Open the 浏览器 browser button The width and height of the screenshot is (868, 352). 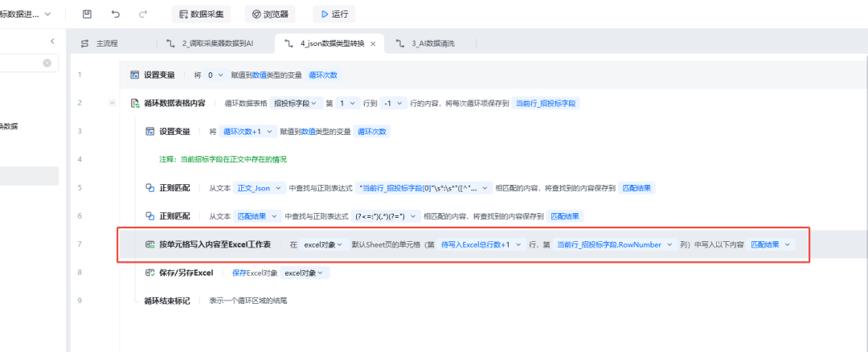(x=270, y=14)
